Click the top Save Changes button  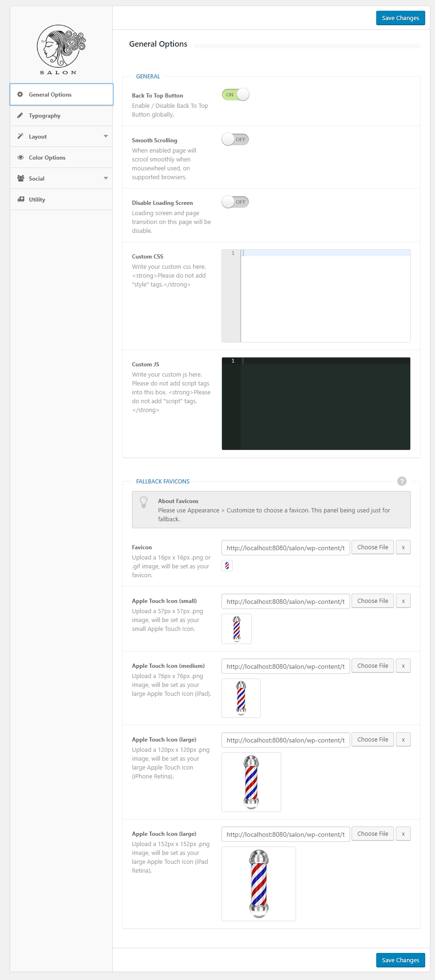tap(400, 18)
